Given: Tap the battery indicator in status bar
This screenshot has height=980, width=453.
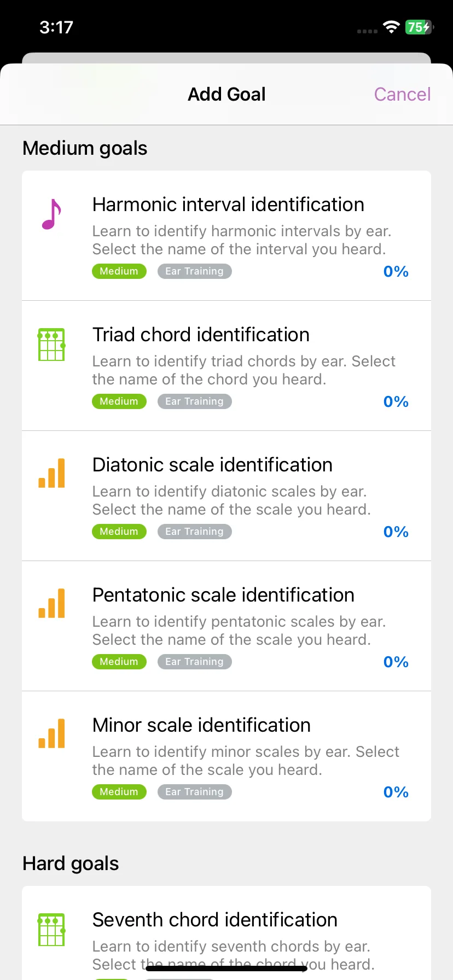Looking at the screenshot, I should 419,27.
